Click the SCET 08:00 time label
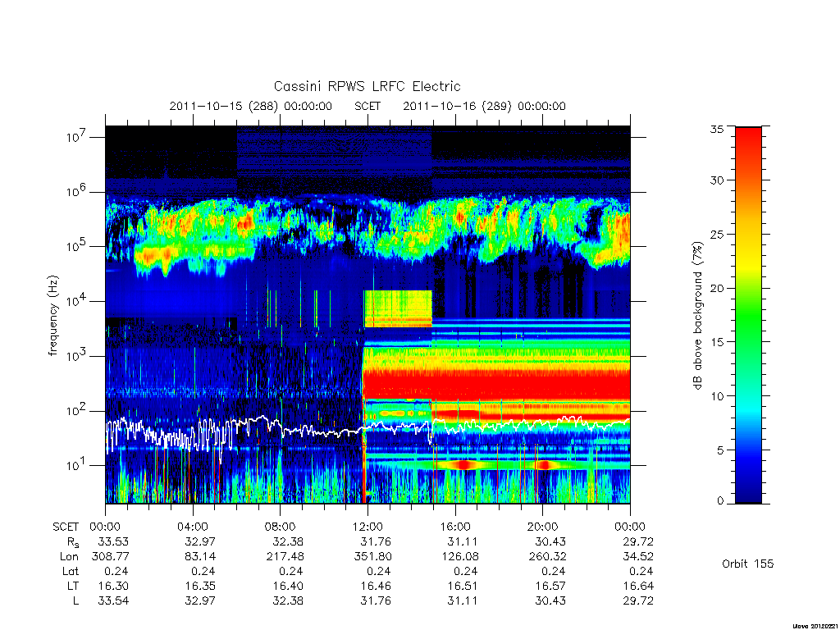The image size is (840, 630). click(281, 527)
